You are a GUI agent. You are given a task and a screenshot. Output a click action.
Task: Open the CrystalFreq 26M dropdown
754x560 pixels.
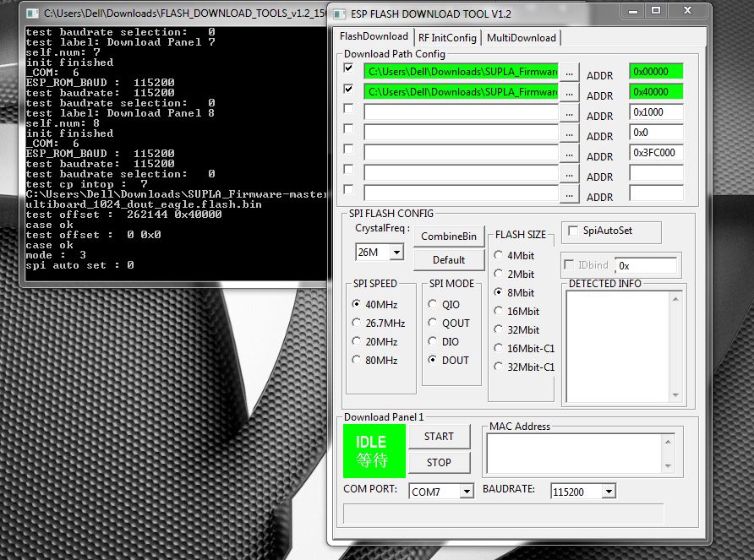396,252
